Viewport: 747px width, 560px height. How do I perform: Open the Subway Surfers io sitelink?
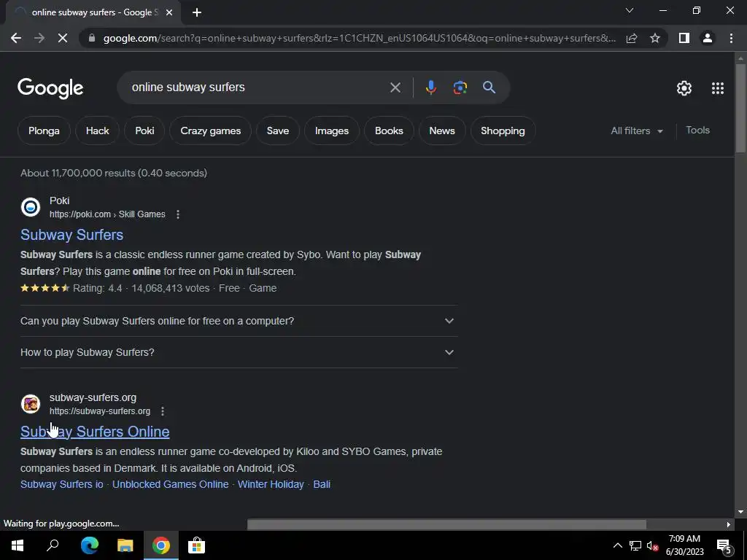click(x=62, y=484)
